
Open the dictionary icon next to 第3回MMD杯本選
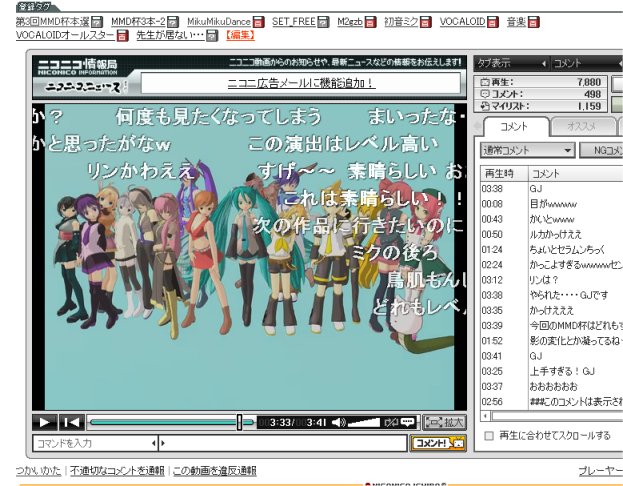point(97,22)
